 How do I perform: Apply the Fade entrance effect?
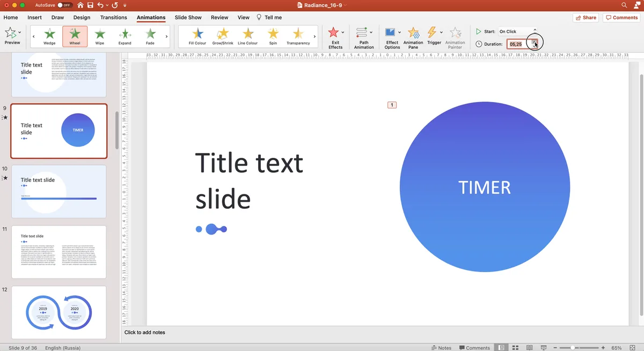150,36
